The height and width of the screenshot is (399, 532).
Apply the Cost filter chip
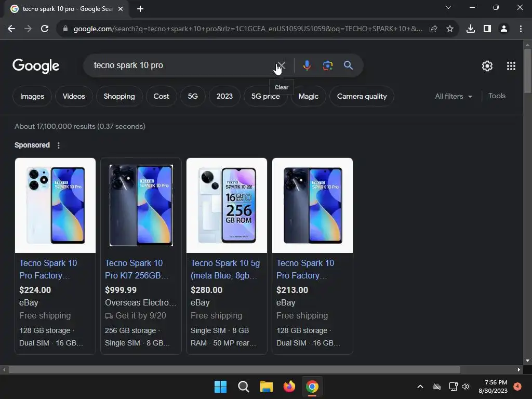[161, 96]
